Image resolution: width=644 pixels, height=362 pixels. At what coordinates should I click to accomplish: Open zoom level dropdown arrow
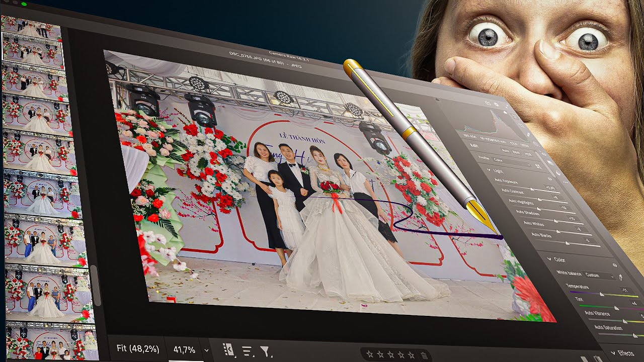[206, 349]
